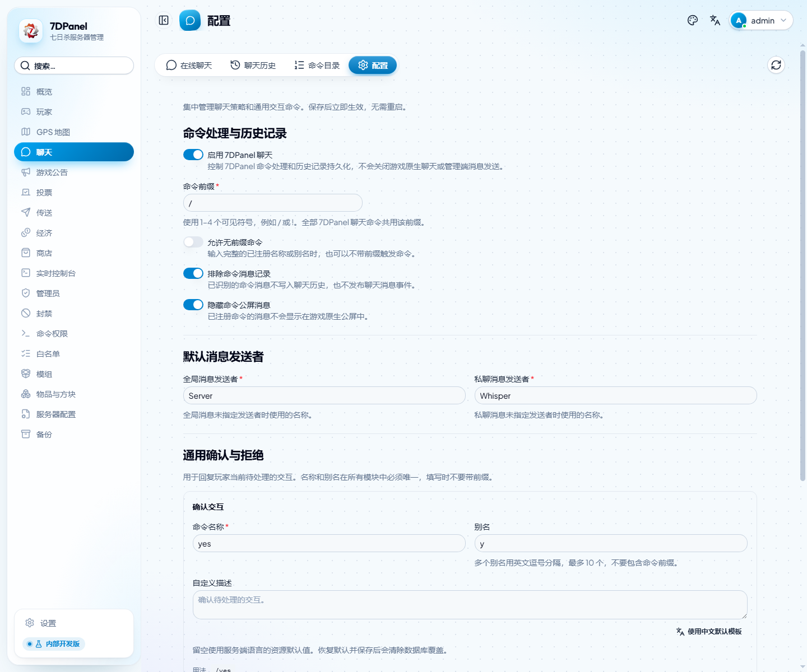
Task: Switch to 在线聊天 tab
Action: [189, 66]
